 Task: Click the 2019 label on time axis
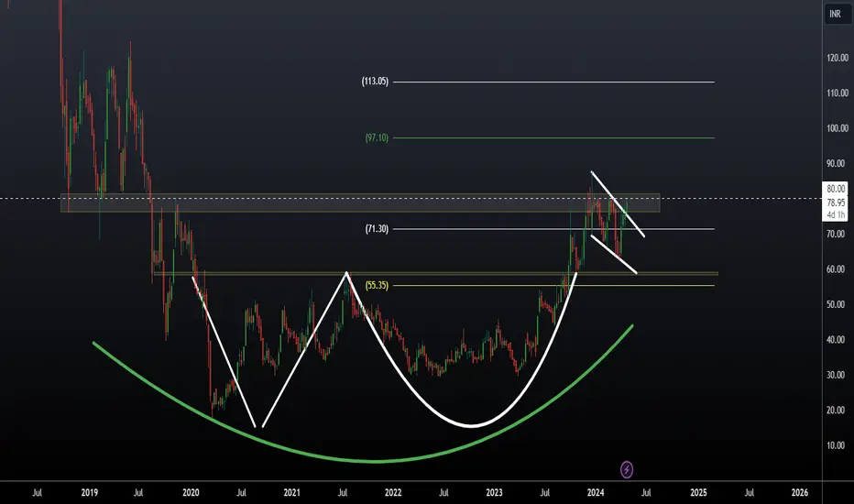89,493
